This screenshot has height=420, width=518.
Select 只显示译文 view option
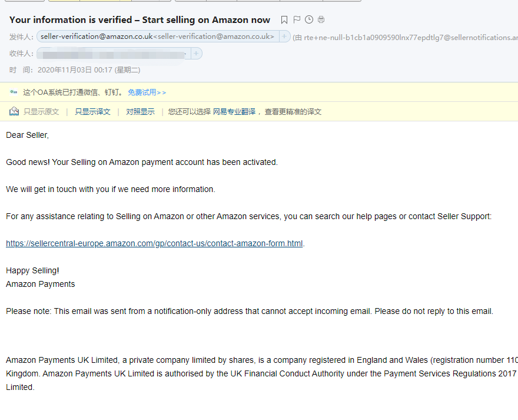pos(92,111)
